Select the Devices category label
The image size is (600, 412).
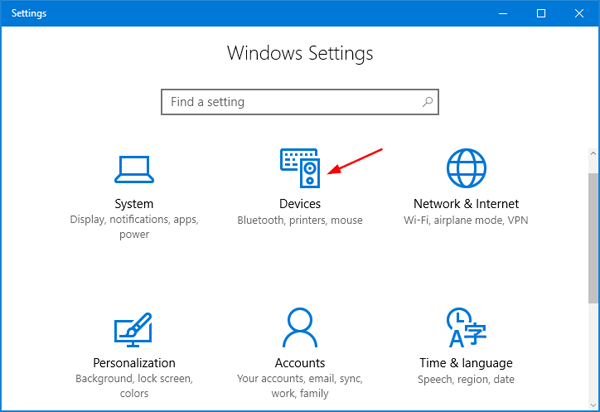300,204
